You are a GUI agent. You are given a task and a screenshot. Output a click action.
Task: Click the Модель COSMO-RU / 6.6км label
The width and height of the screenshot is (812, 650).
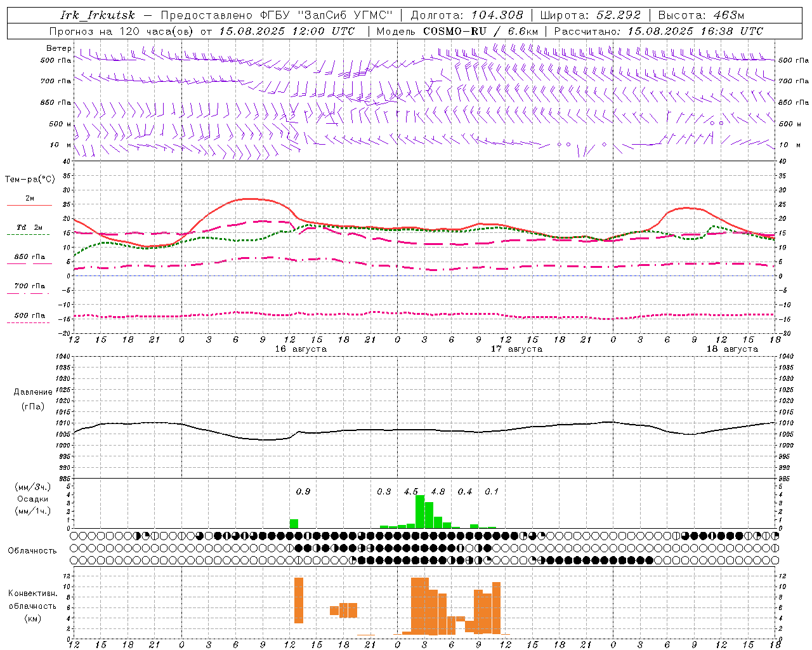pos(457,31)
